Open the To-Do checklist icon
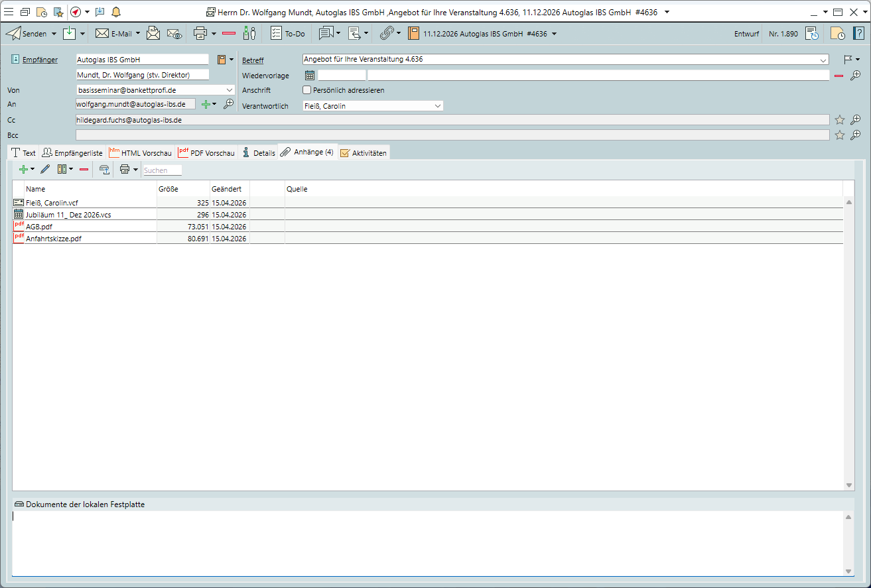 point(276,33)
